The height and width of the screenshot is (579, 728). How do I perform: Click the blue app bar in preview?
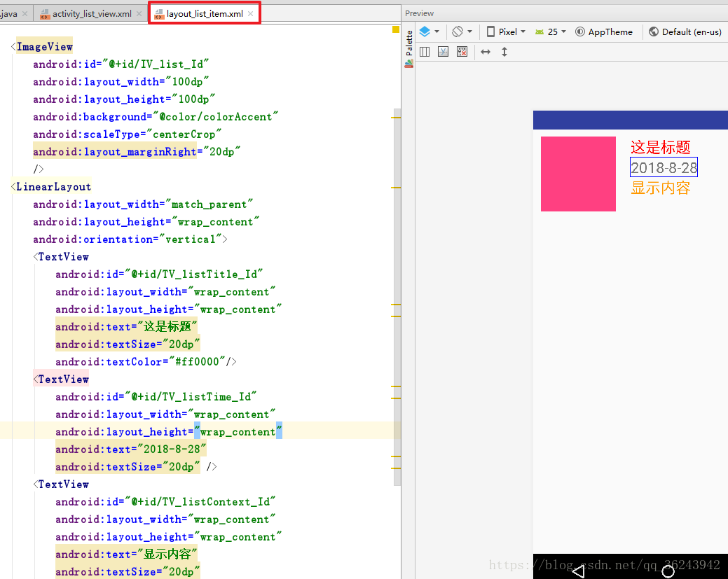pos(630,120)
